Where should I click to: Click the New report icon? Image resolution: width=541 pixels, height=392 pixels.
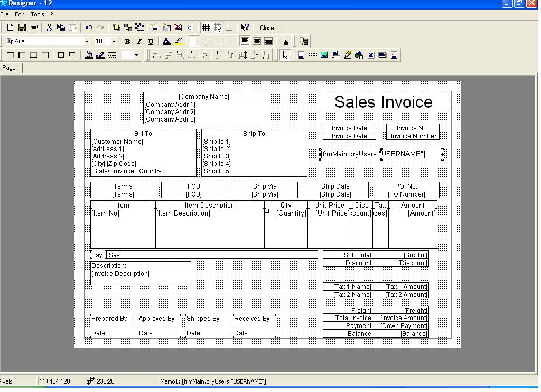(10, 27)
